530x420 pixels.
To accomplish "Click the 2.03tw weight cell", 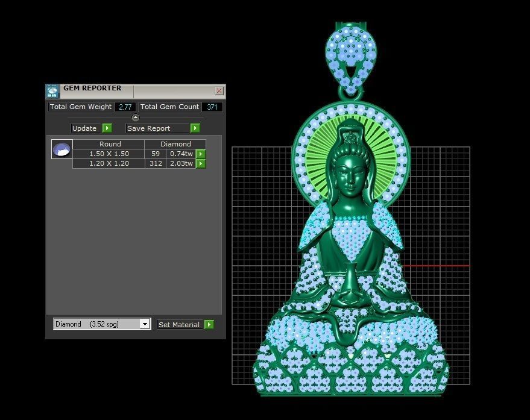I will click(181, 163).
